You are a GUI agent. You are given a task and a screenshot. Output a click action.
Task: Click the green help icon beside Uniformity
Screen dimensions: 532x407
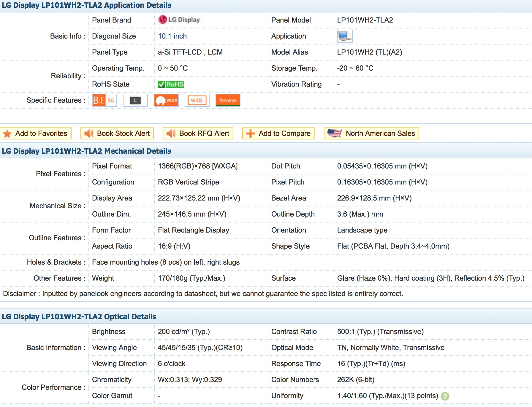pos(445,396)
